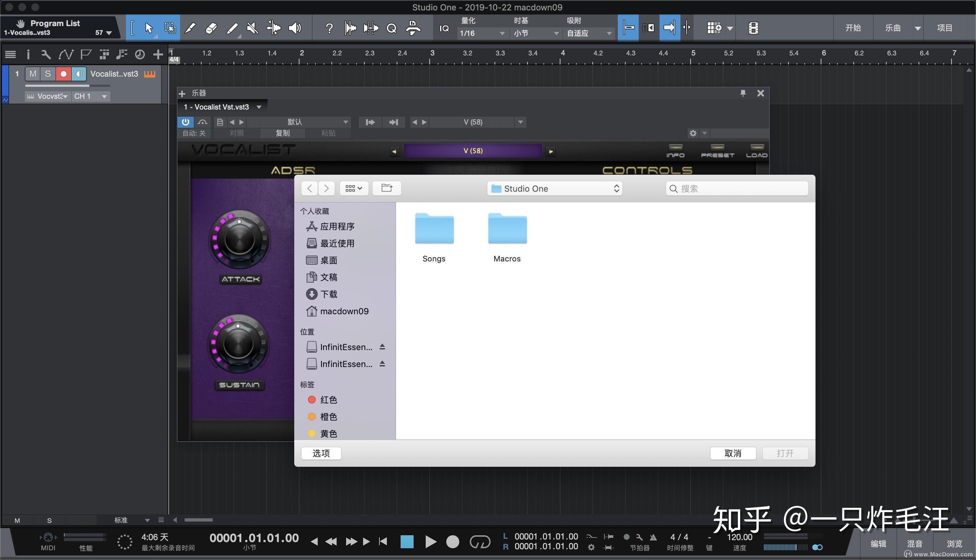
Task: Select the Listen (speaker) tool
Action: tap(295, 28)
